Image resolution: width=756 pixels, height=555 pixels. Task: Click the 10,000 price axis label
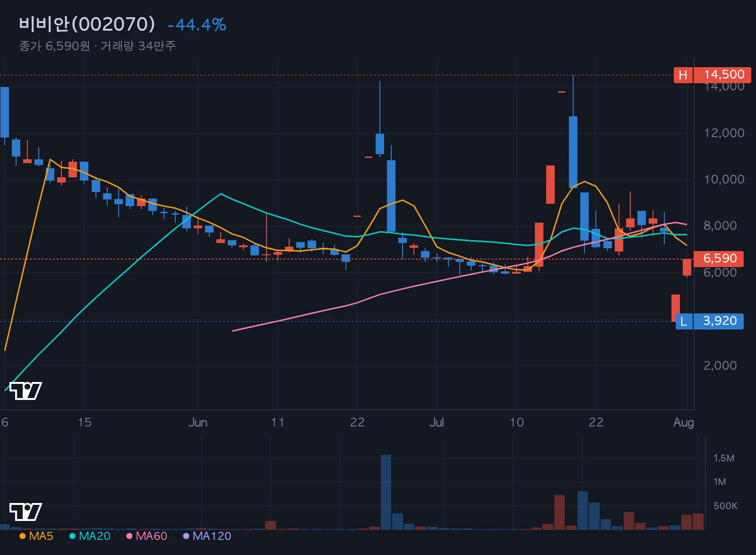pos(724,179)
